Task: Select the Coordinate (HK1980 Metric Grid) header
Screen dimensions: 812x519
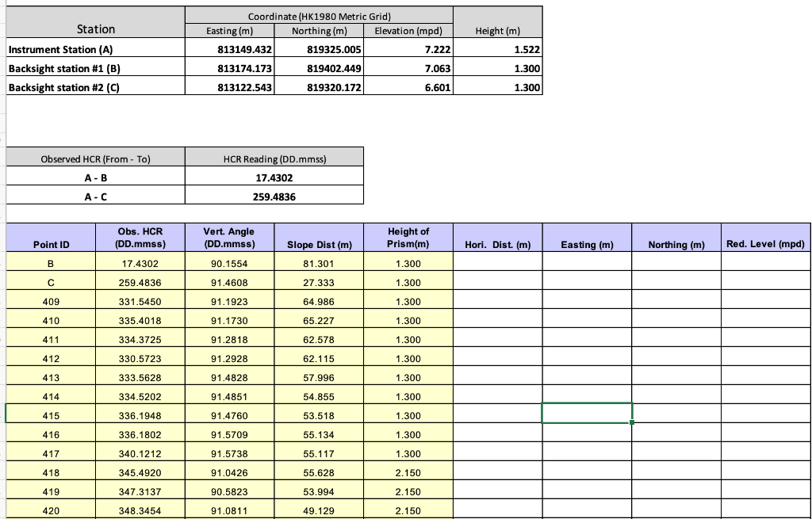Action: 319,16
